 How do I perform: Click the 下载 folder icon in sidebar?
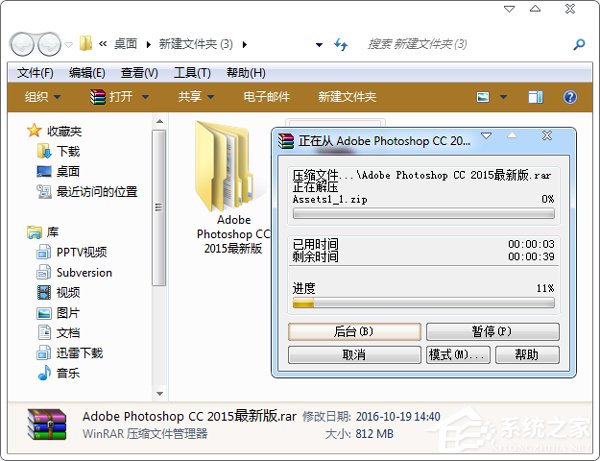44,151
